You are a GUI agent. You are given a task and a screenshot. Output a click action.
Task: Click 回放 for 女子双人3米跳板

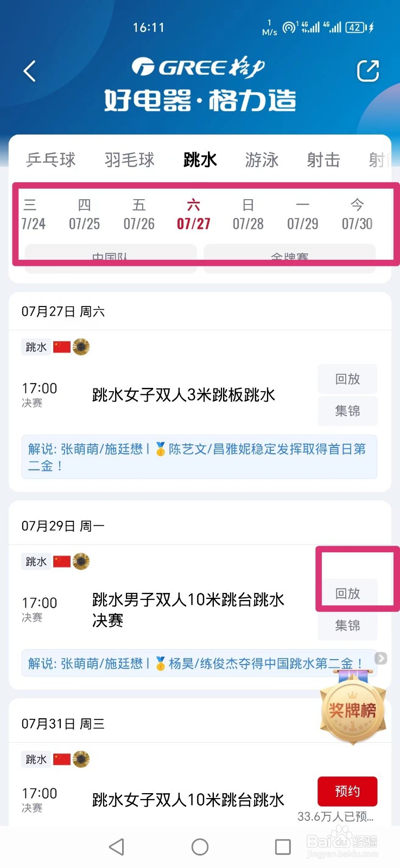coord(347,379)
